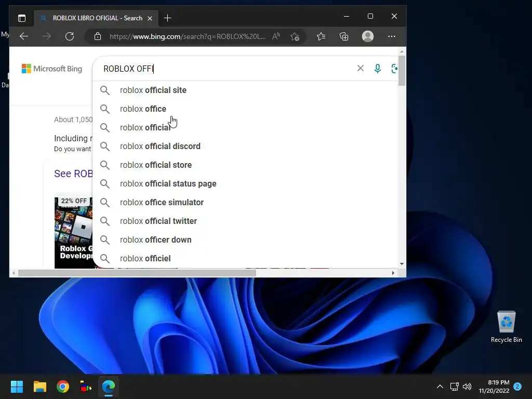The height and width of the screenshot is (399, 532).
Task: Open the Favorites list
Action: tap(321, 36)
